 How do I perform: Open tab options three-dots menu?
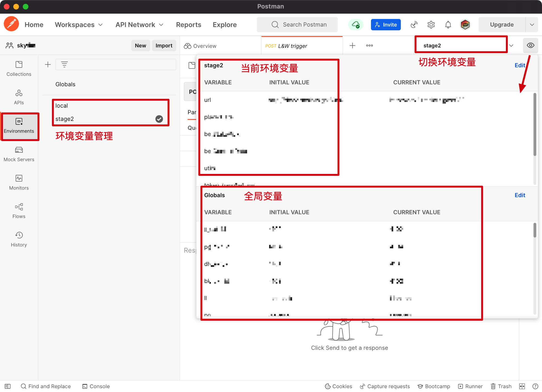coord(369,46)
